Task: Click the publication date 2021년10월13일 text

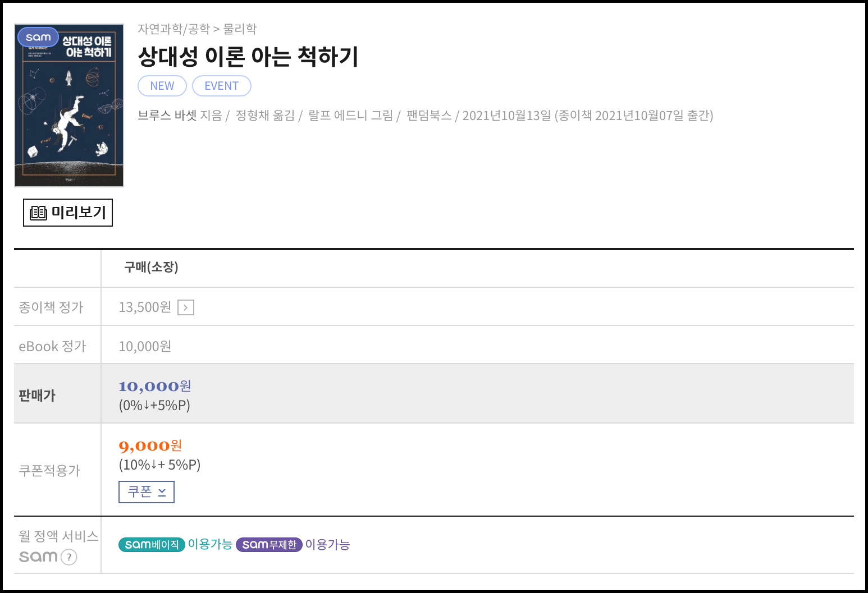Action: pyautogui.click(x=506, y=116)
